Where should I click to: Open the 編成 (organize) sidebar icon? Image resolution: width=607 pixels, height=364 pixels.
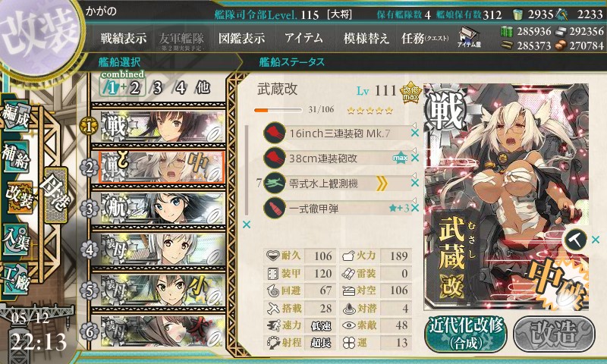(16, 117)
